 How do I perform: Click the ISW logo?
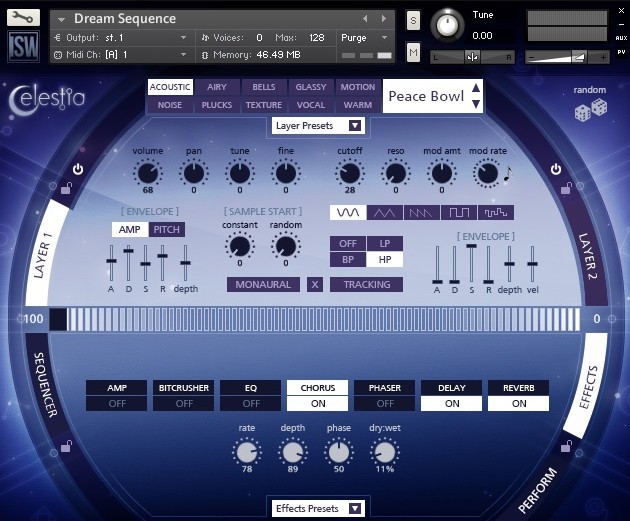23,46
